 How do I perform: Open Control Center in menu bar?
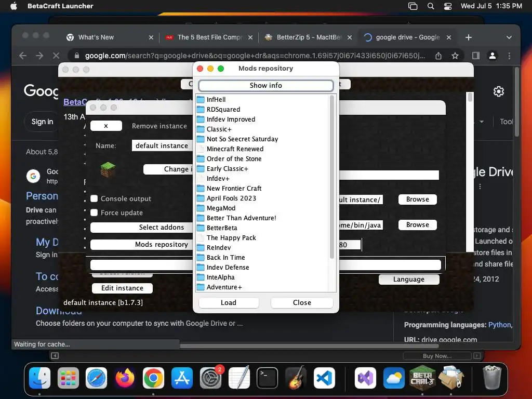[448, 6]
